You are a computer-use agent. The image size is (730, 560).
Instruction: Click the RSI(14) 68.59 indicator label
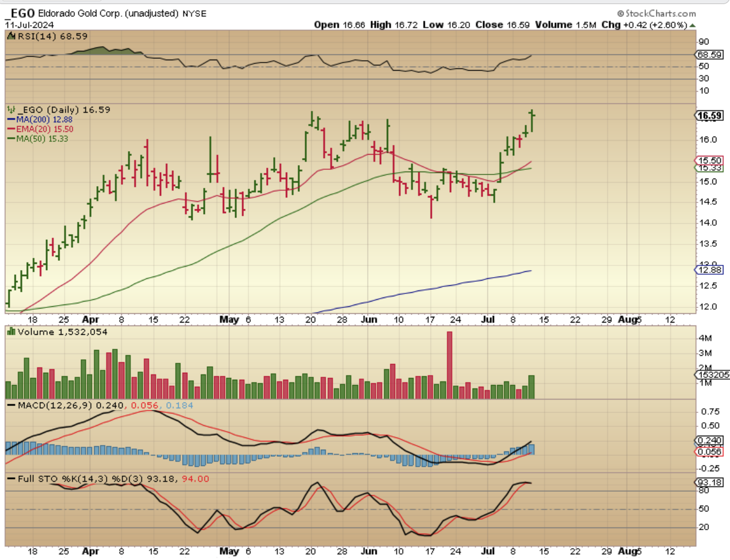tap(53, 36)
